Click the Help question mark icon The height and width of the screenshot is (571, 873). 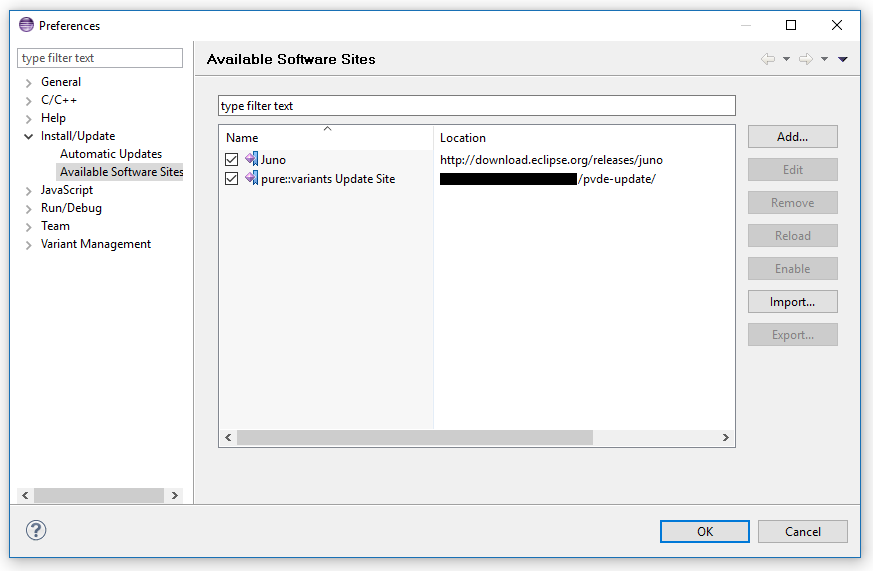tap(37, 531)
